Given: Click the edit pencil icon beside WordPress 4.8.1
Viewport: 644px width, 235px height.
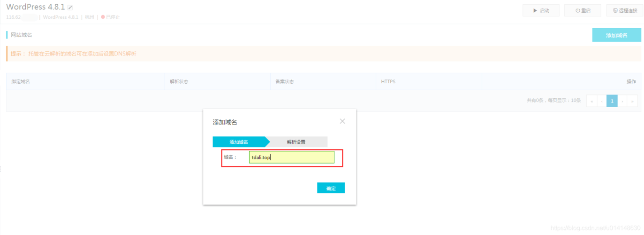Looking at the screenshot, I should pyautogui.click(x=70, y=8).
